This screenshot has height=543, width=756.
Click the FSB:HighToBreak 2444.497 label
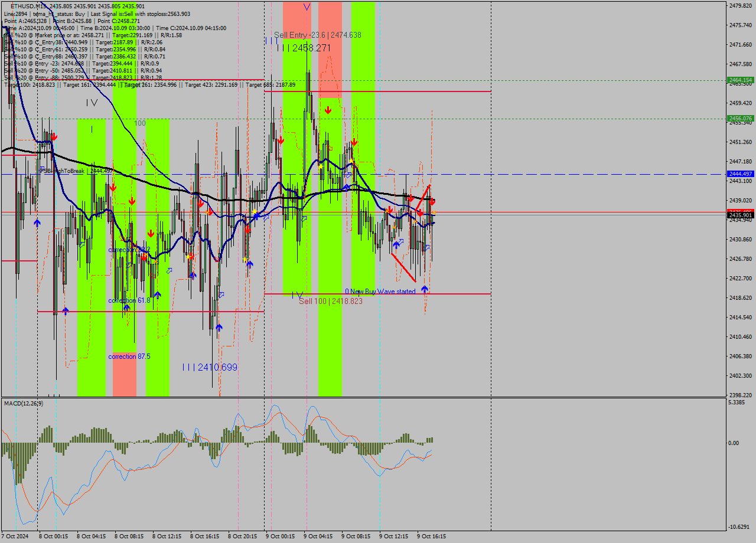[77, 171]
